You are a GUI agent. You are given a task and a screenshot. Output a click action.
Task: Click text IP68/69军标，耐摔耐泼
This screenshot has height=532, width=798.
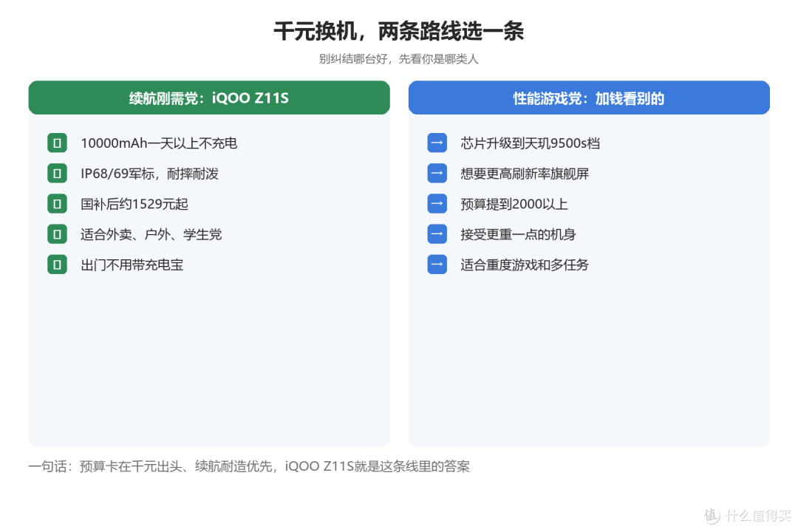pyautogui.click(x=149, y=174)
